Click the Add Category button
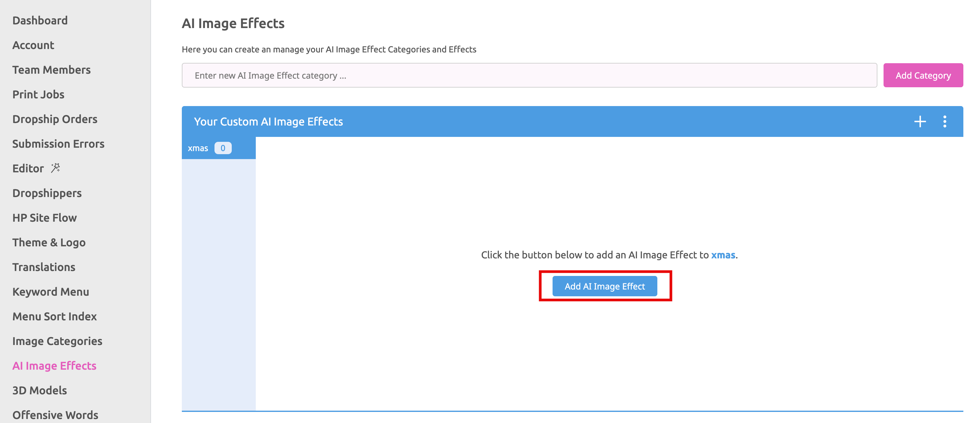 coord(923,75)
